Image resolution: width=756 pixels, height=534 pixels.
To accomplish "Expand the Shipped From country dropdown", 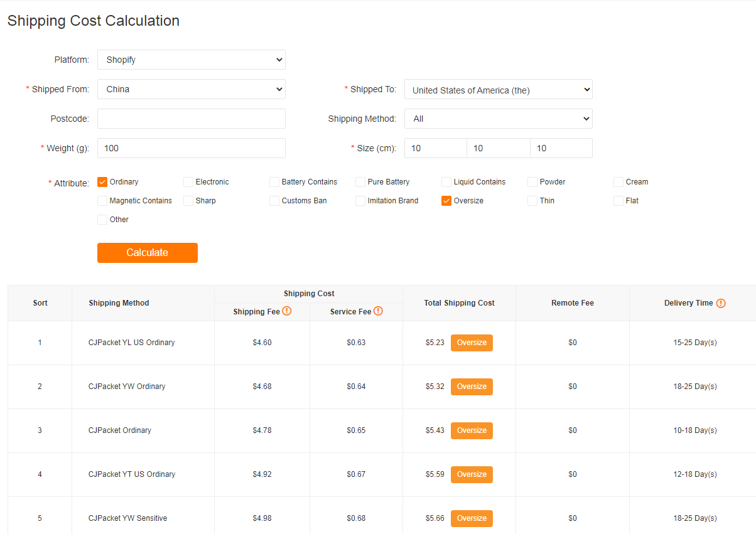I will [191, 89].
